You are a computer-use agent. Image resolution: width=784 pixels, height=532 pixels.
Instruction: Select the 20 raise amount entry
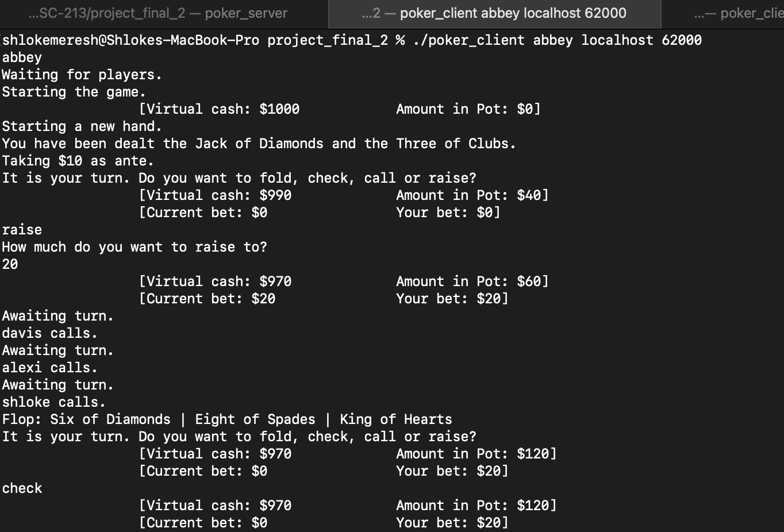click(x=10, y=264)
